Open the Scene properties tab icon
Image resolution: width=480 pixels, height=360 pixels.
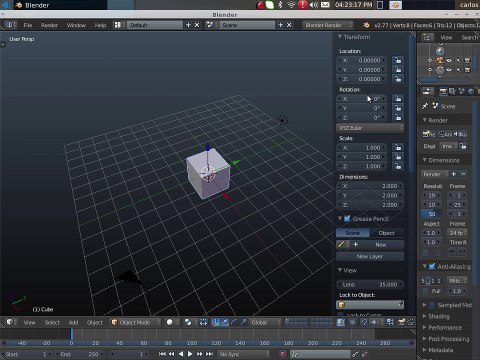tap(462, 91)
